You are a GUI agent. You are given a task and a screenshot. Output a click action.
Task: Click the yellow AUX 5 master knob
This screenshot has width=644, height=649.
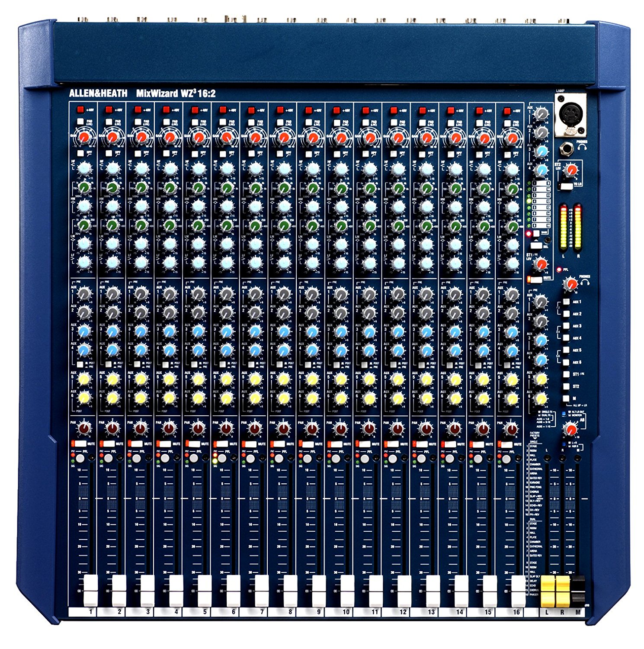(541, 379)
